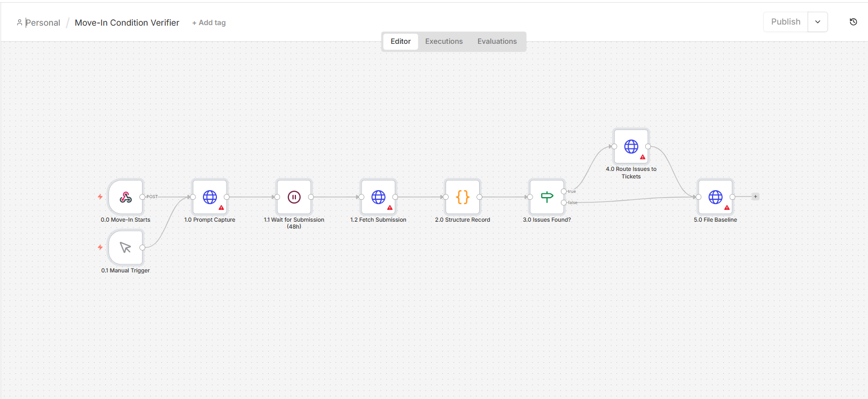This screenshot has height=399, width=868.
Task: Click the warning triangle on 1.0 Prompt Capture
Action: coord(221,208)
